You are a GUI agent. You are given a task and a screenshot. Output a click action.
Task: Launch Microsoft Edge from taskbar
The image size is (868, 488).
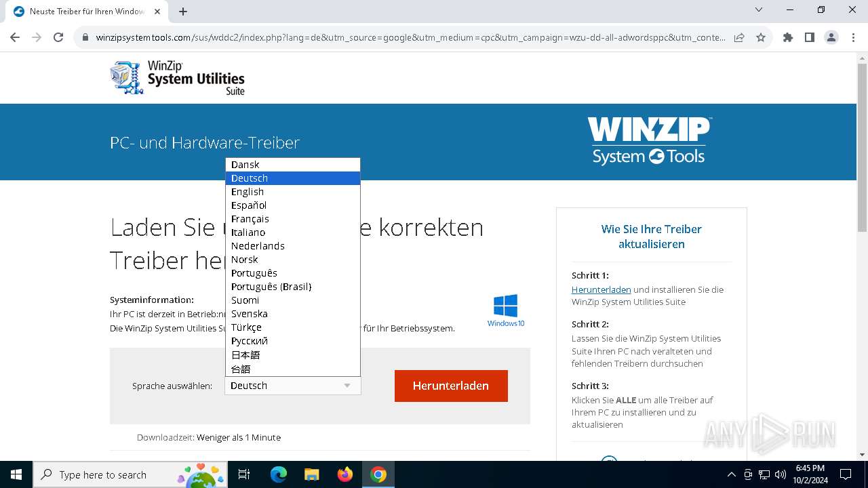(279, 474)
